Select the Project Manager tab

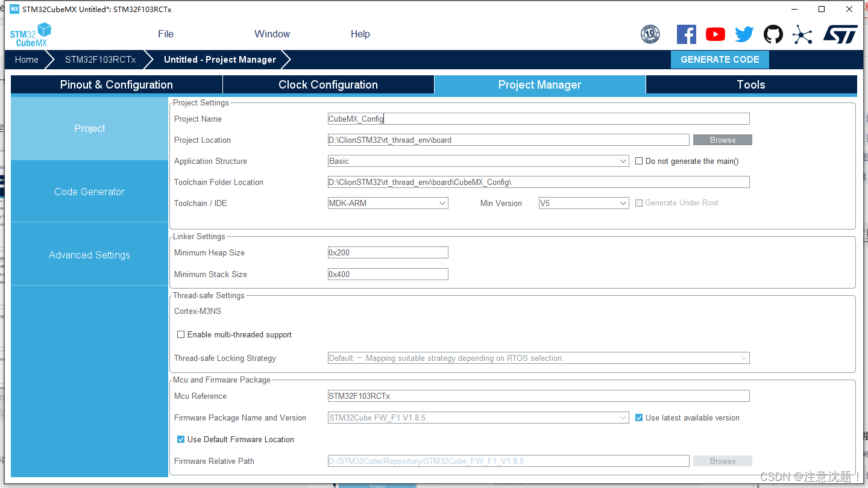540,84
